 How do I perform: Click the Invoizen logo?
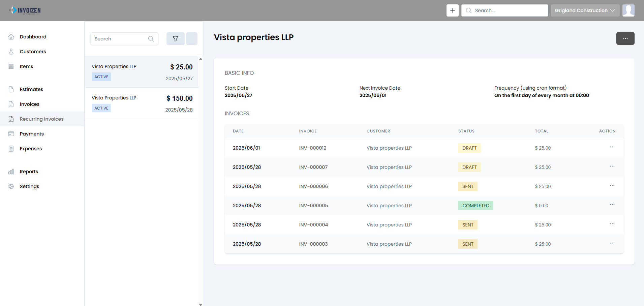(25, 10)
